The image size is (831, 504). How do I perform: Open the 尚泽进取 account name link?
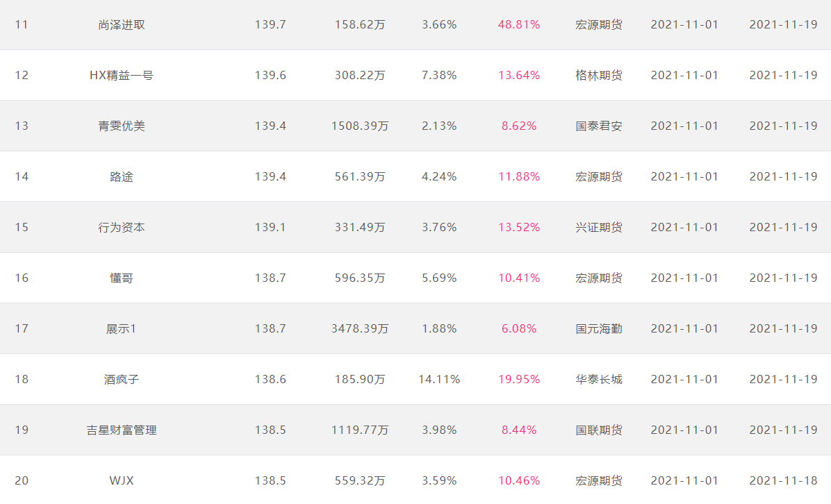tap(122, 25)
